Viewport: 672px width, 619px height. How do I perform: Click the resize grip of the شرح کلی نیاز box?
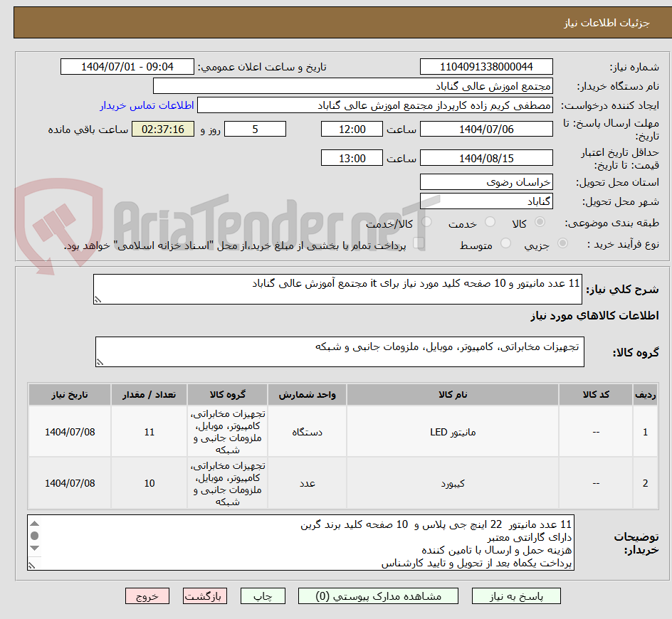pyautogui.click(x=99, y=298)
